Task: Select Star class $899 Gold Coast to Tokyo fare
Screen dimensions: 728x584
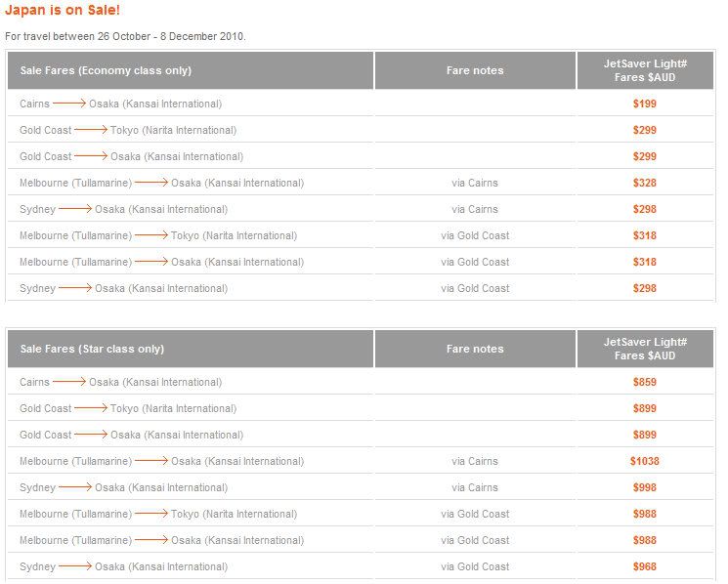Action: tap(644, 408)
